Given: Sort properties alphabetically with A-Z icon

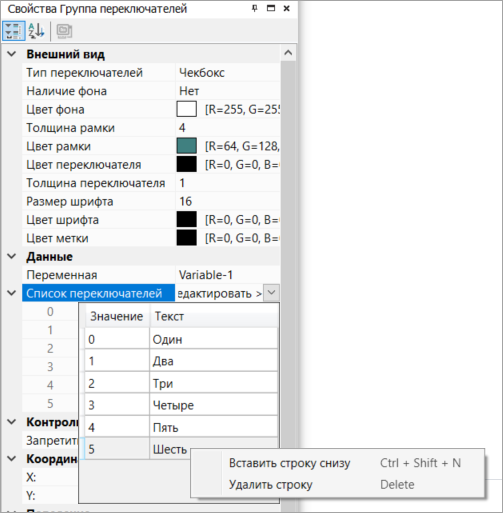Looking at the screenshot, I should click(36, 31).
